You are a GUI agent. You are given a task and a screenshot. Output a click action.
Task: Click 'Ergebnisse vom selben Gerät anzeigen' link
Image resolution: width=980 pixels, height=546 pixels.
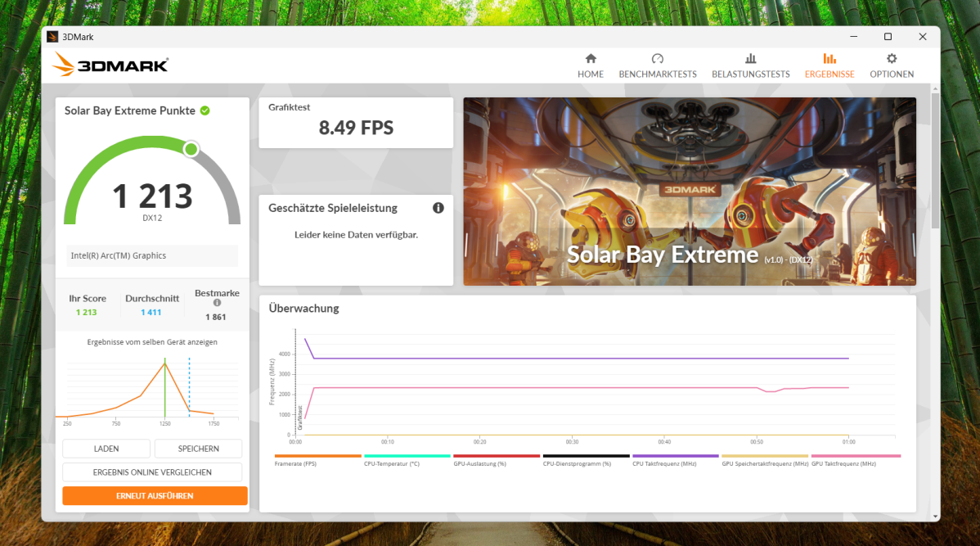(x=152, y=342)
